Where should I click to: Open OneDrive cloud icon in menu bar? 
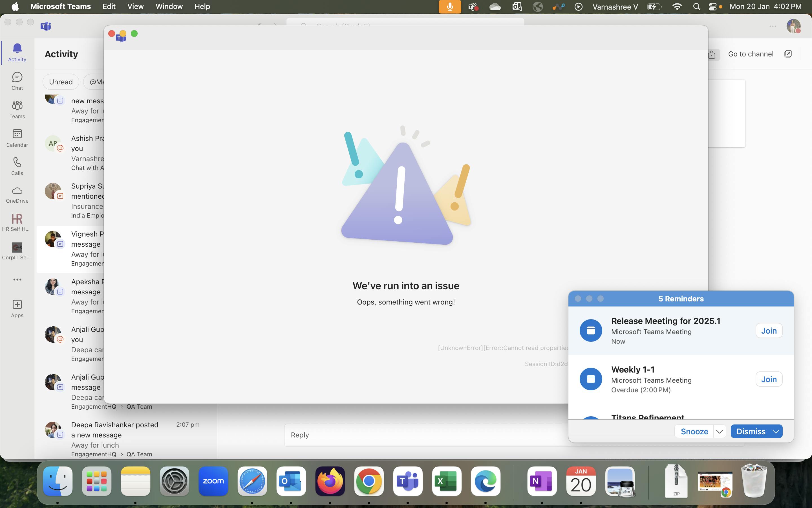(495, 7)
